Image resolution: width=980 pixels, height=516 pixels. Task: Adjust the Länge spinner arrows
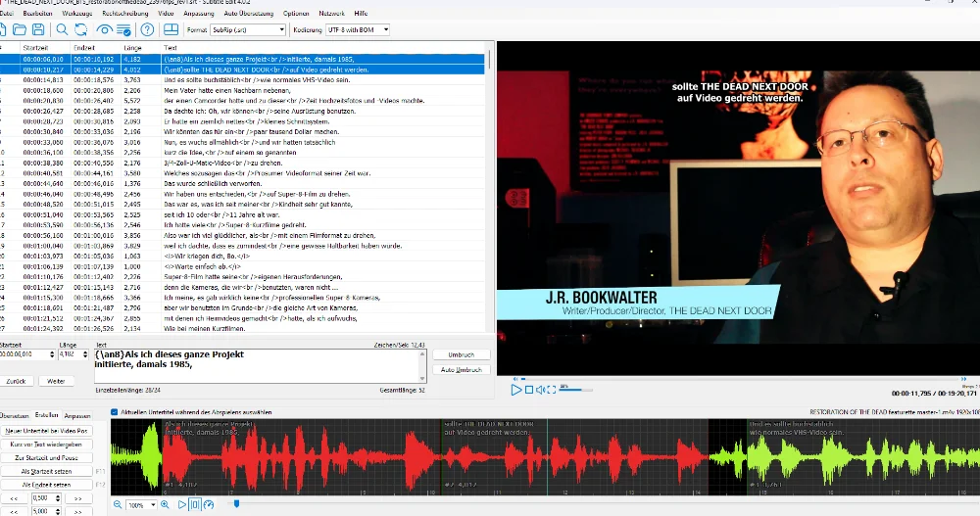[x=85, y=354]
